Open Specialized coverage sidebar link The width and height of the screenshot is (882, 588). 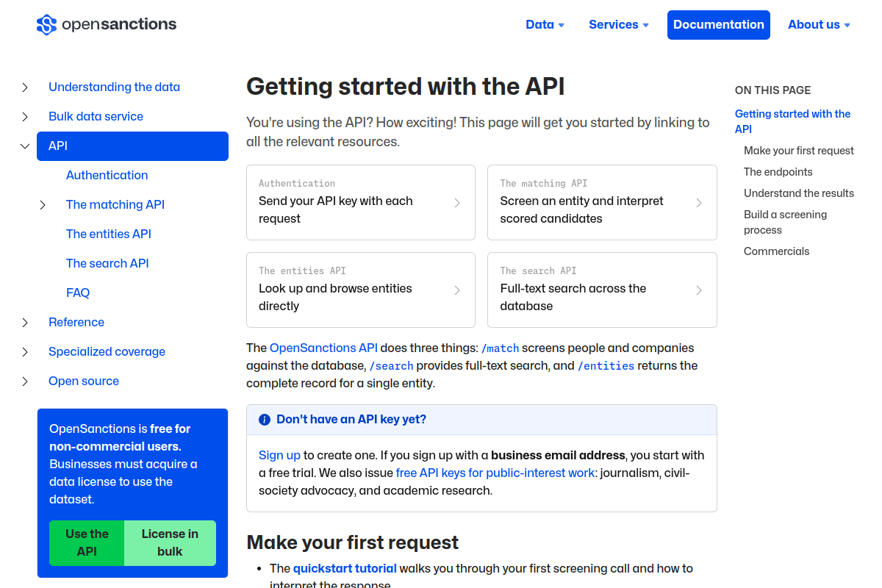[x=107, y=352]
